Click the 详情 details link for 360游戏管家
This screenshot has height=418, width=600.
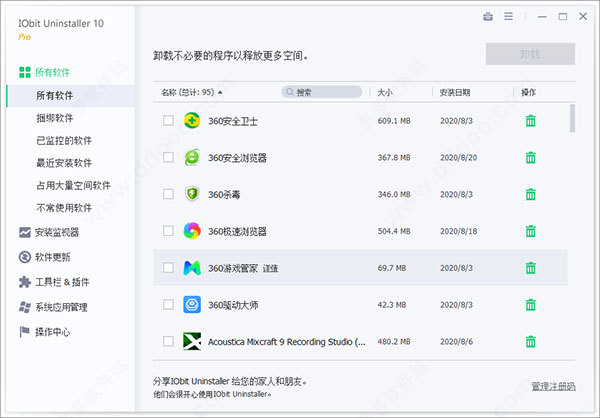(271, 269)
